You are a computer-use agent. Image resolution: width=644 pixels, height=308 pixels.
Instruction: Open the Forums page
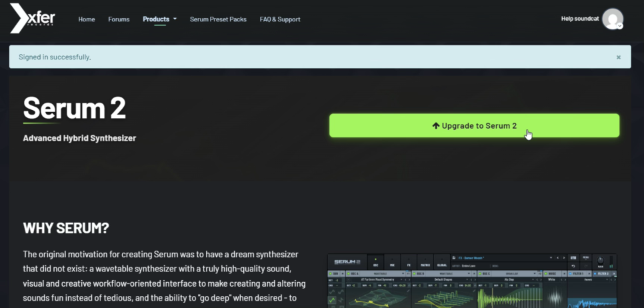(119, 19)
